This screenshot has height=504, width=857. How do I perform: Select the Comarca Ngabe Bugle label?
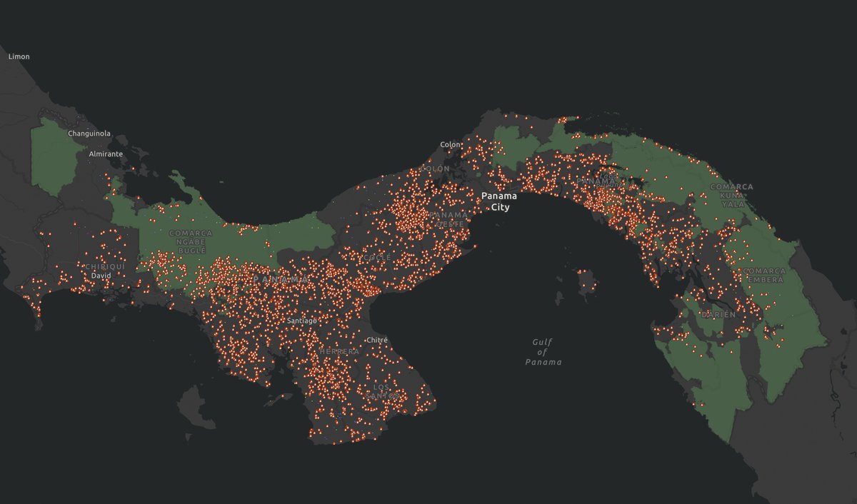[x=191, y=243]
